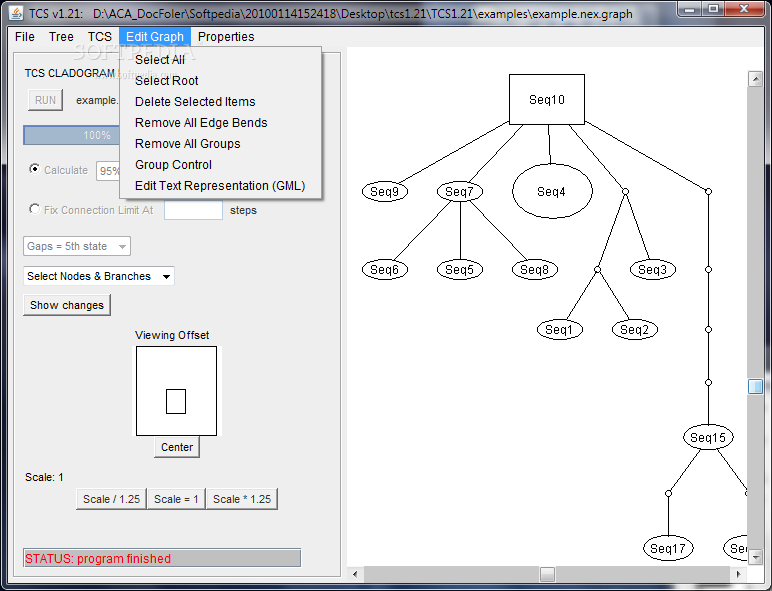Click the vertical scrollbar thumb
Screen dimensions: 772x591
(x=755, y=386)
